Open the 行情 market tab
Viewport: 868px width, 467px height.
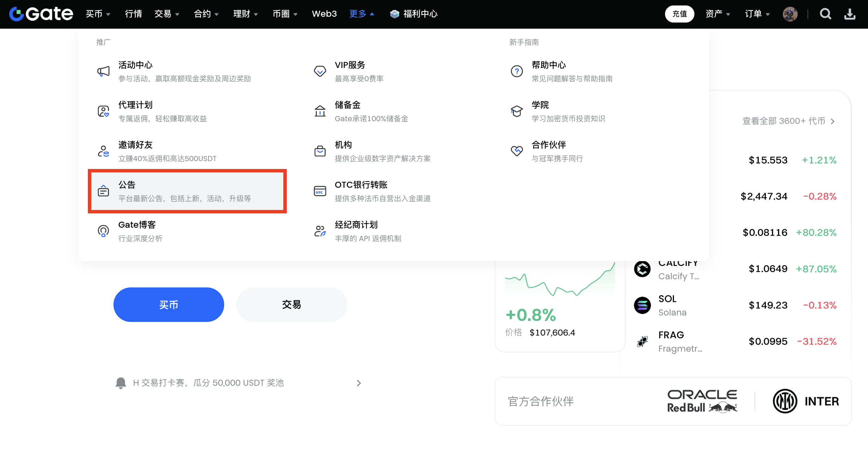coord(133,14)
